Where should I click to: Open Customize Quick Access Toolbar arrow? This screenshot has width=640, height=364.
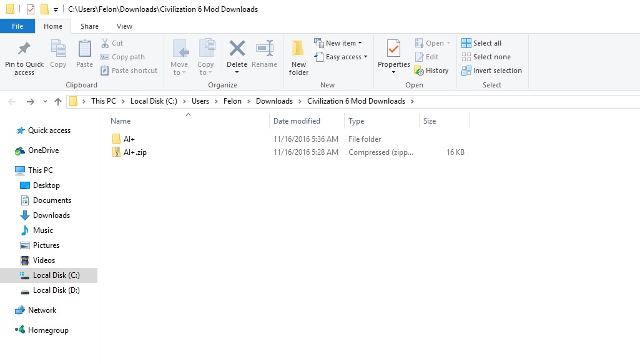(x=56, y=9)
